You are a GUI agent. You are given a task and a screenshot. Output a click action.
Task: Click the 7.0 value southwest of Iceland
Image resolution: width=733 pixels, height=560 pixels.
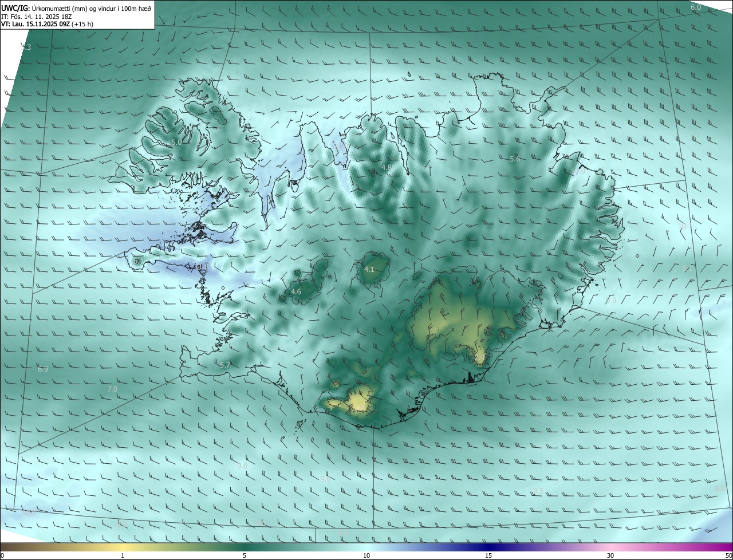pos(112,389)
